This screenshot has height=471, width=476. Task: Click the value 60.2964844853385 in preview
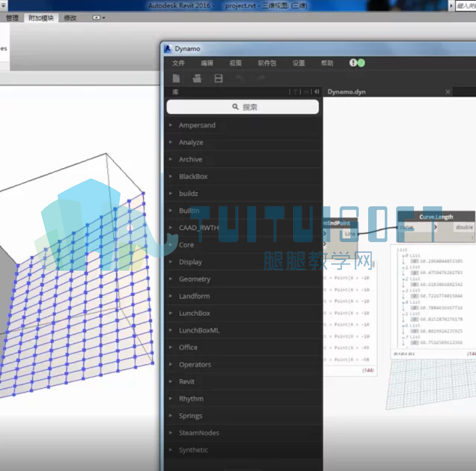tap(441, 261)
